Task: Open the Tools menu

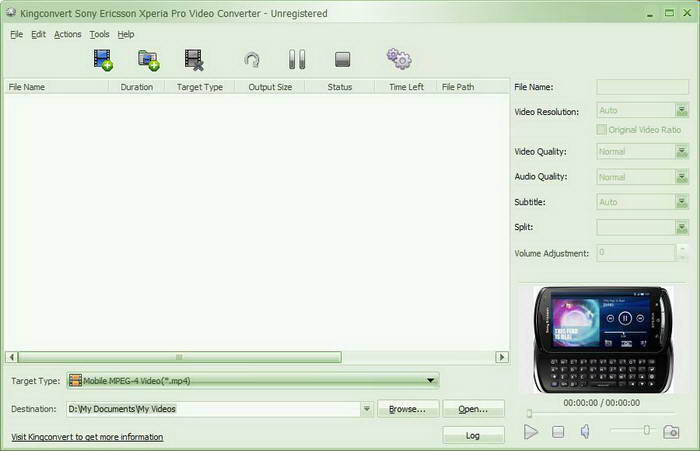Action: pyautogui.click(x=99, y=34)
